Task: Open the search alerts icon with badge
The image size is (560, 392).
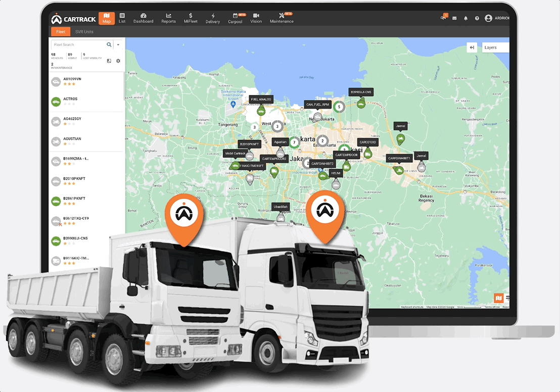Action: point(444,18)
